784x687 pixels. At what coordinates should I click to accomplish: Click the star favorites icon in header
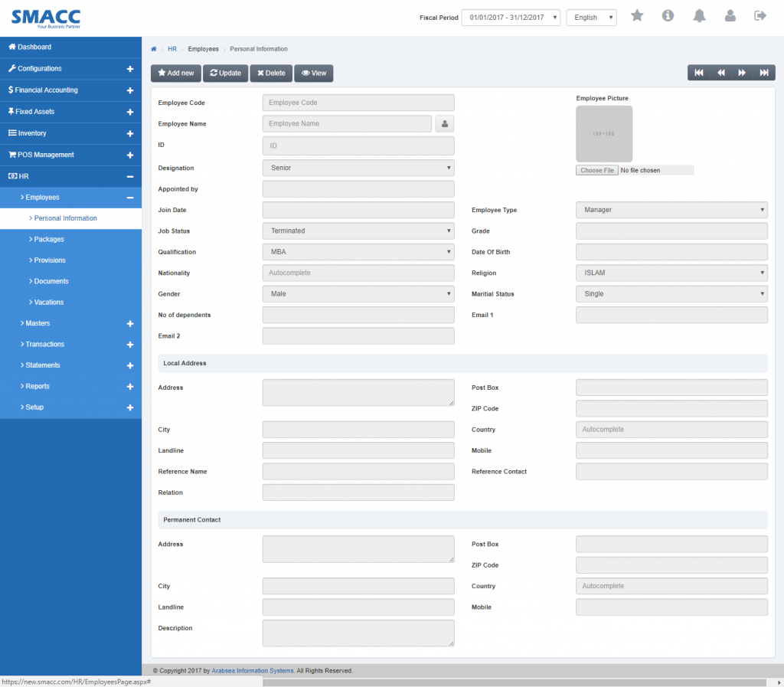click(x=637, y=15)
